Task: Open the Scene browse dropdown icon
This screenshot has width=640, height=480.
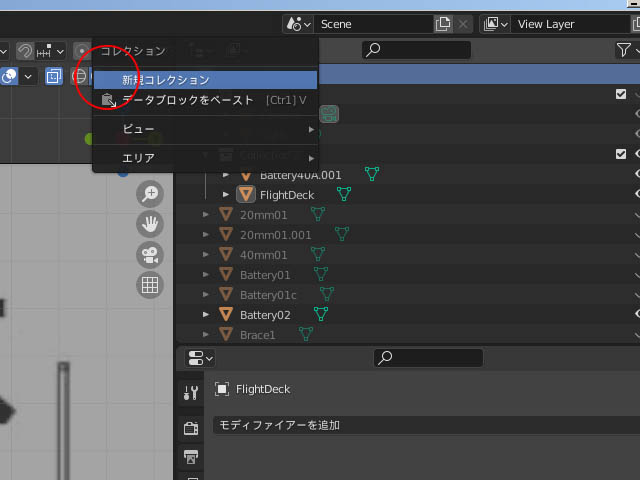Action: (298, 24)
